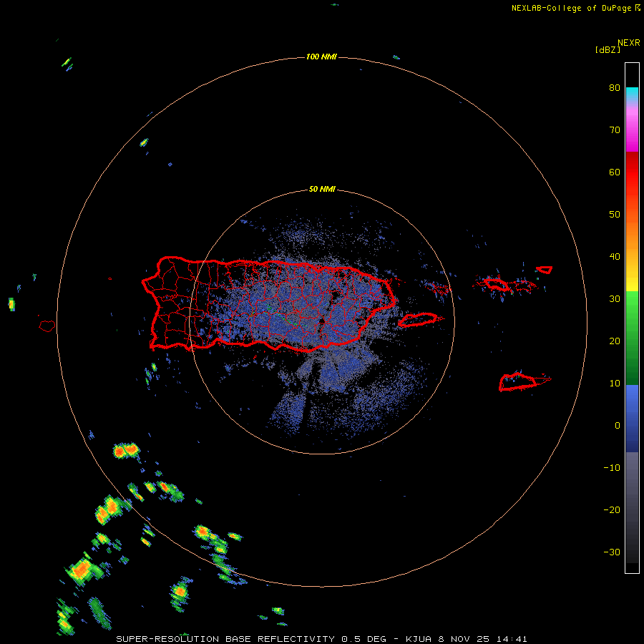Screen dimensions: 644x644
Task: Click the 50 NMI range ring label
Action: point(322,190)
